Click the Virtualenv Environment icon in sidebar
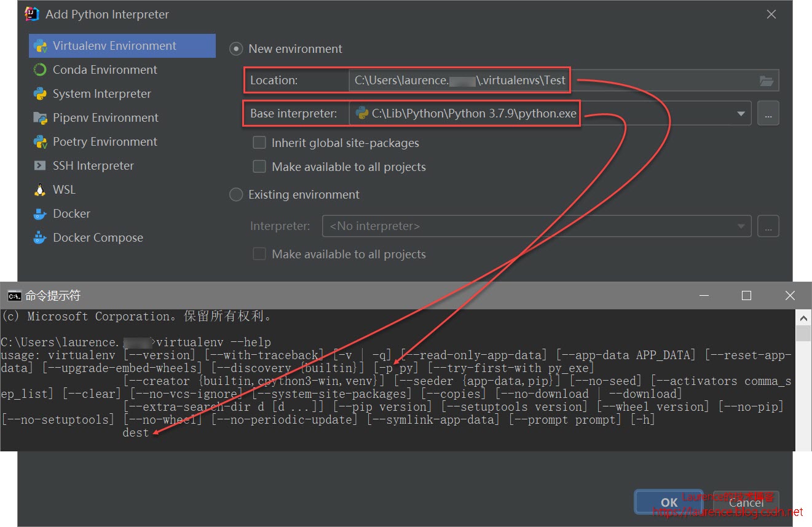Screen dimensions: 812x527 (41, 46)
